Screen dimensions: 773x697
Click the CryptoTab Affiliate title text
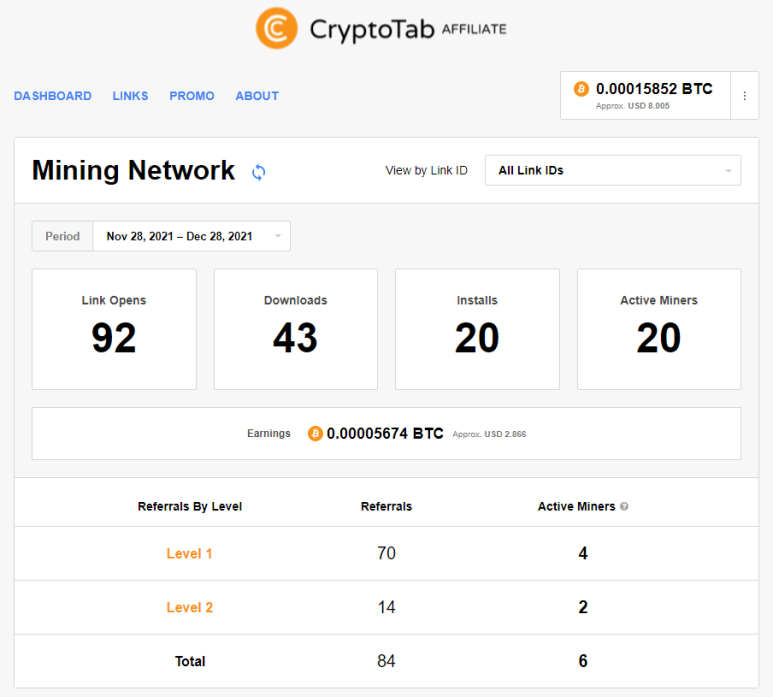pos(408,29)
